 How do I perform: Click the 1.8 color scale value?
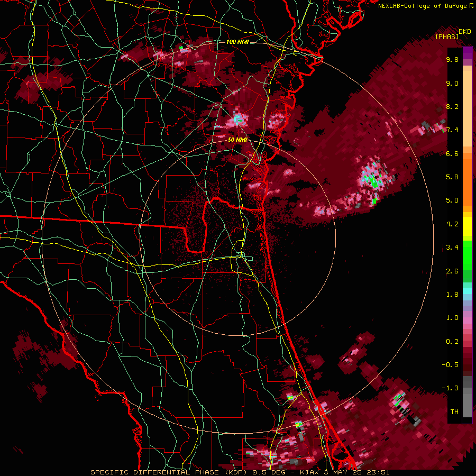pyautogui.click(x=452, y=295)
